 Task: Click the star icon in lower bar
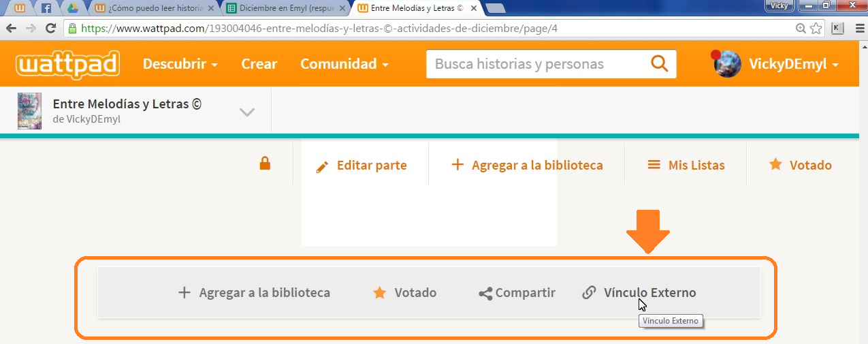click(x=379, y=293)
